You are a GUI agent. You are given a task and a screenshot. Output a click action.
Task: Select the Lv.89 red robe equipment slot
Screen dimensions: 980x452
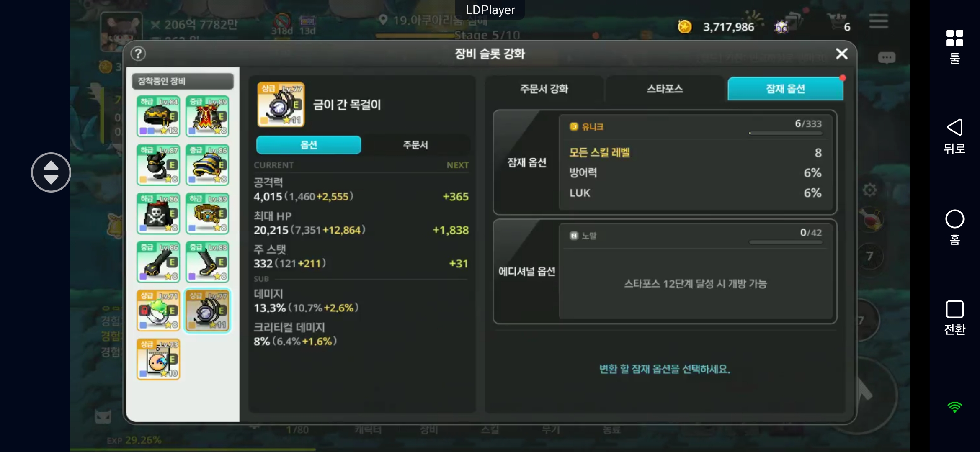(x=207, y=116)
